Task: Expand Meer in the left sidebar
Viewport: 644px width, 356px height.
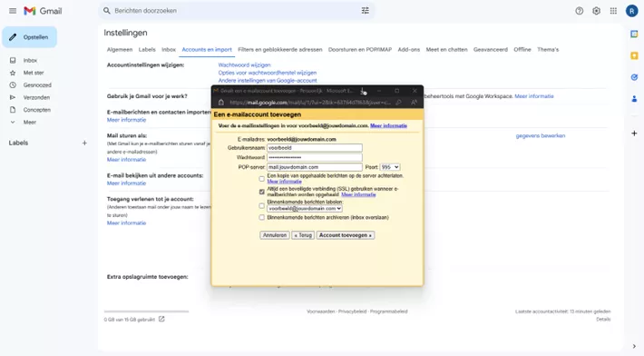Action: (30, 122)
